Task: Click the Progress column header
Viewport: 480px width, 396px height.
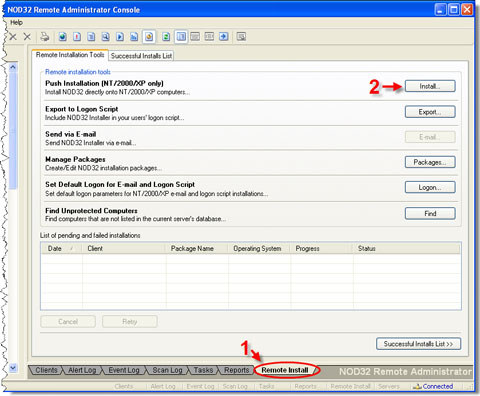Action: point(322,248)
